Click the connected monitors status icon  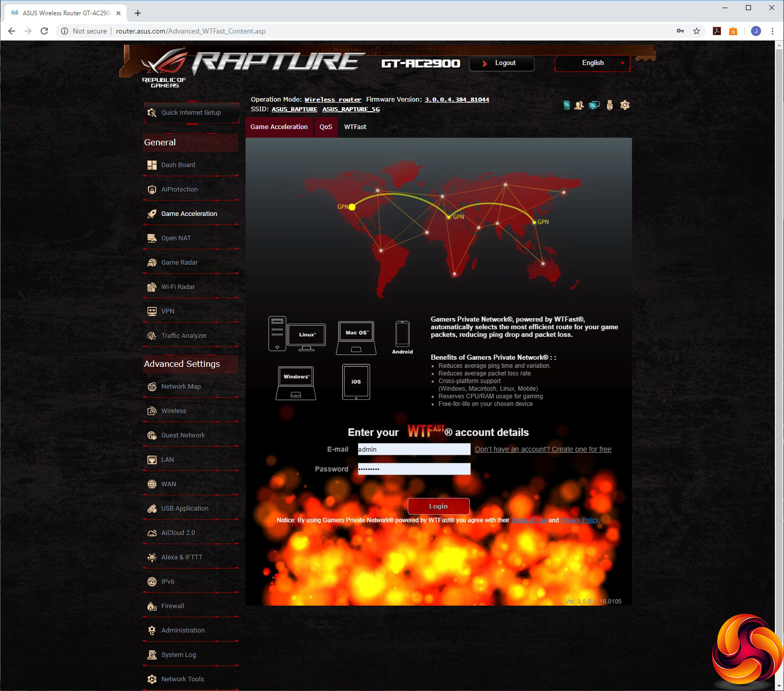(594, 105)
